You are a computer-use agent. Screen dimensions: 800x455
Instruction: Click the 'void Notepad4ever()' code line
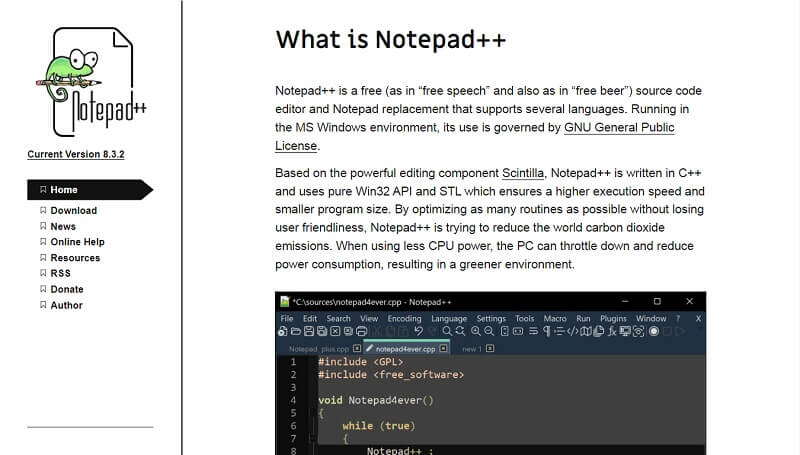coord(376,400)
